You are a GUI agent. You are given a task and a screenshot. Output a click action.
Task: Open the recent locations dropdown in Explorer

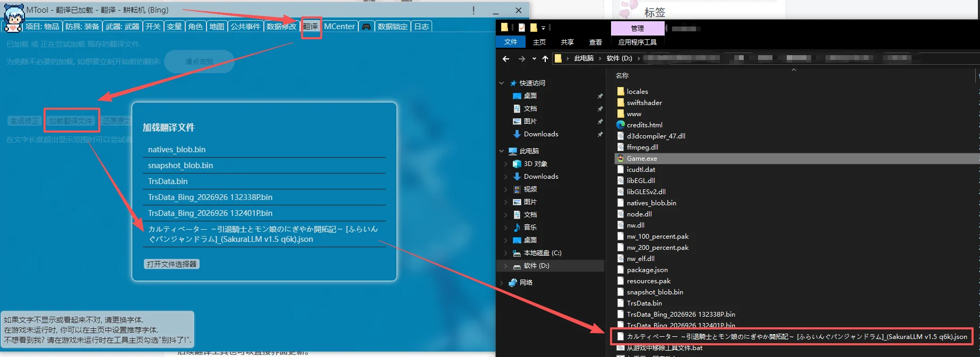point(534,59)
